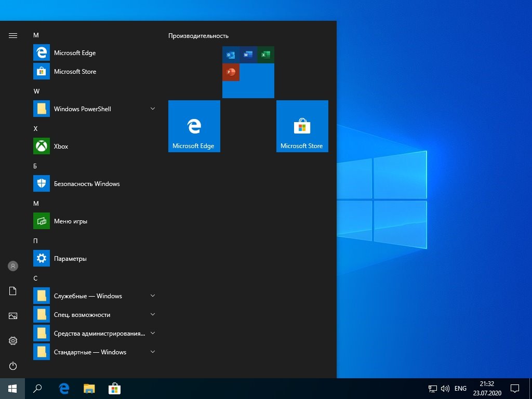Open Microsoft Store from the taskbar

[x=114, y=389]
